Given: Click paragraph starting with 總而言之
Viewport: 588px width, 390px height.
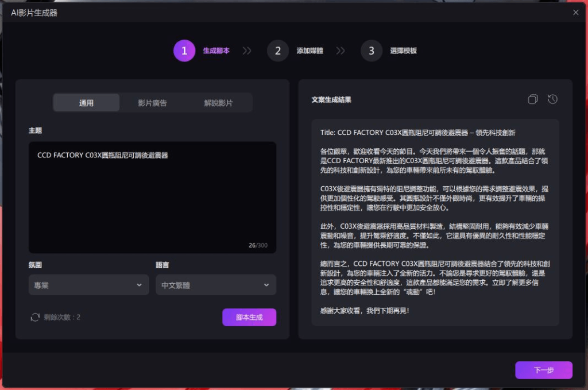Looking at the screenshot, I should pos(435,278).
